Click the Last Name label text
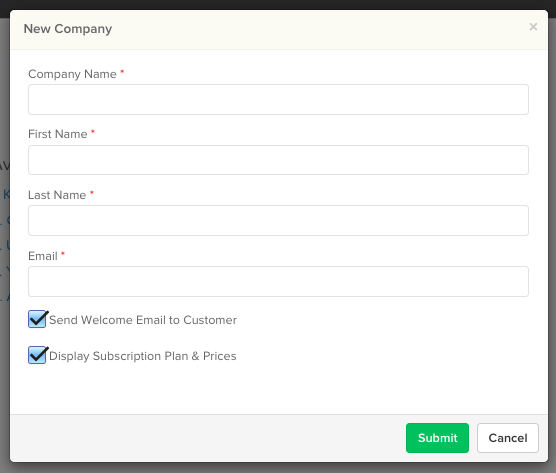This screenshot has width=556, height=473. [57, 195]
